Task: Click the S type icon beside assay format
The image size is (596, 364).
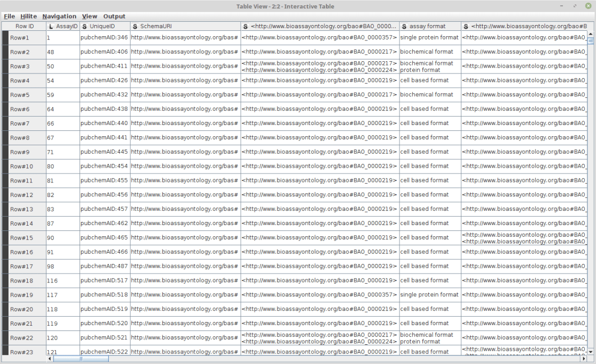Action: pyautogui.click(x=404, y=26)
